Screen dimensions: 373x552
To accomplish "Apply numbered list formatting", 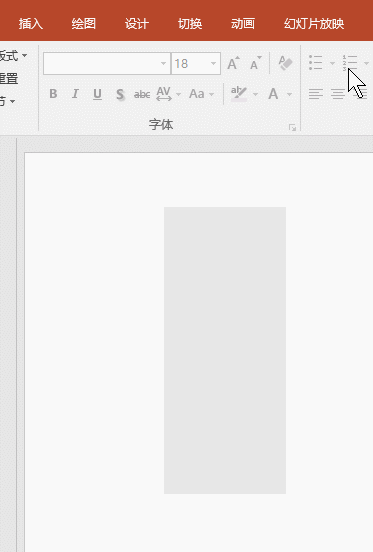I will point(350,63).
